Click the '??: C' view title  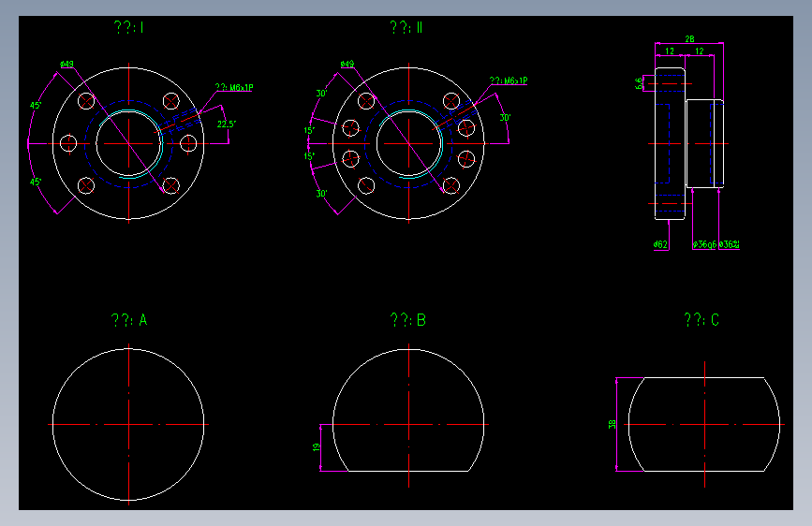(x=701, y=319)
